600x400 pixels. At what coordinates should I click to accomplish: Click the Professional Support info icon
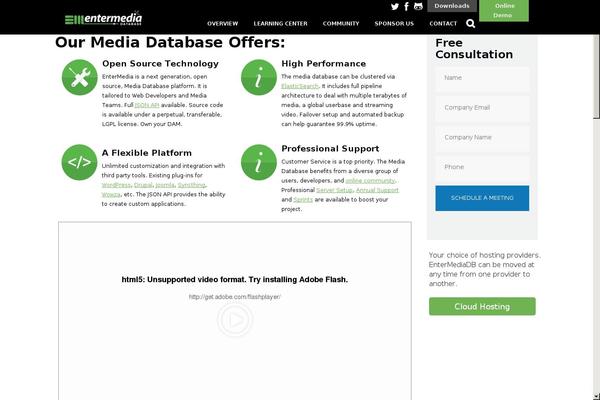point(259,162)
